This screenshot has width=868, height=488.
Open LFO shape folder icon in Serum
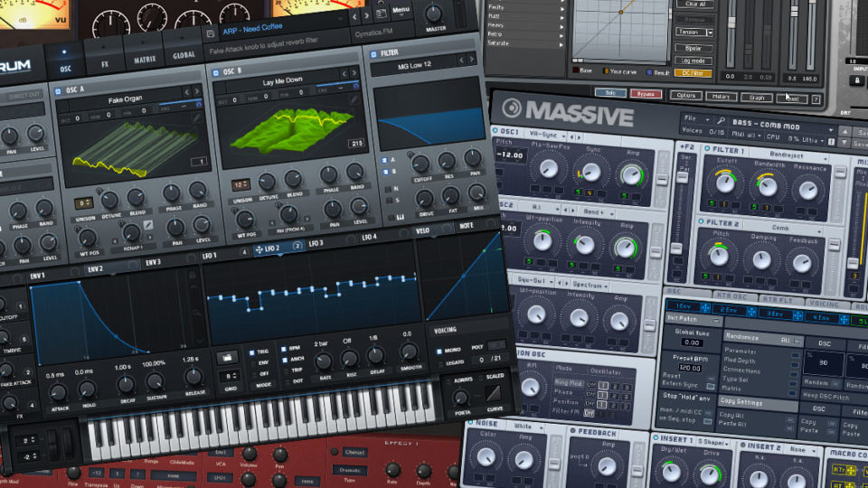coord(227,358)
